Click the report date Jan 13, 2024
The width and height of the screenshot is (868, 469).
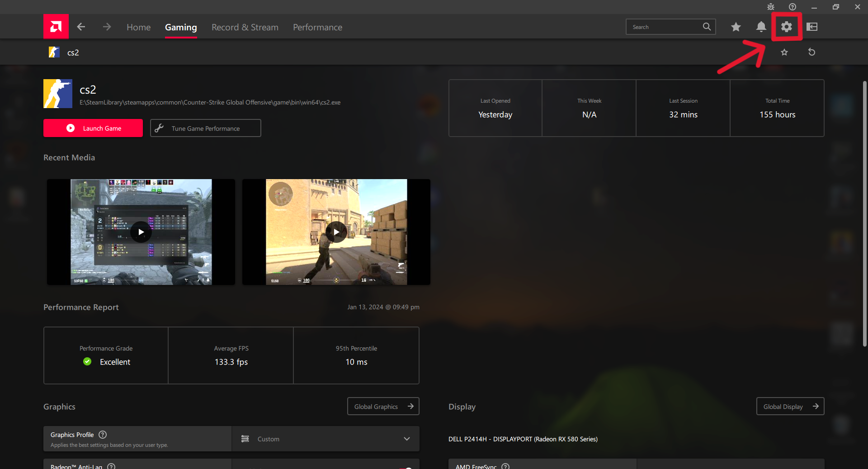[x=383, y=307]
